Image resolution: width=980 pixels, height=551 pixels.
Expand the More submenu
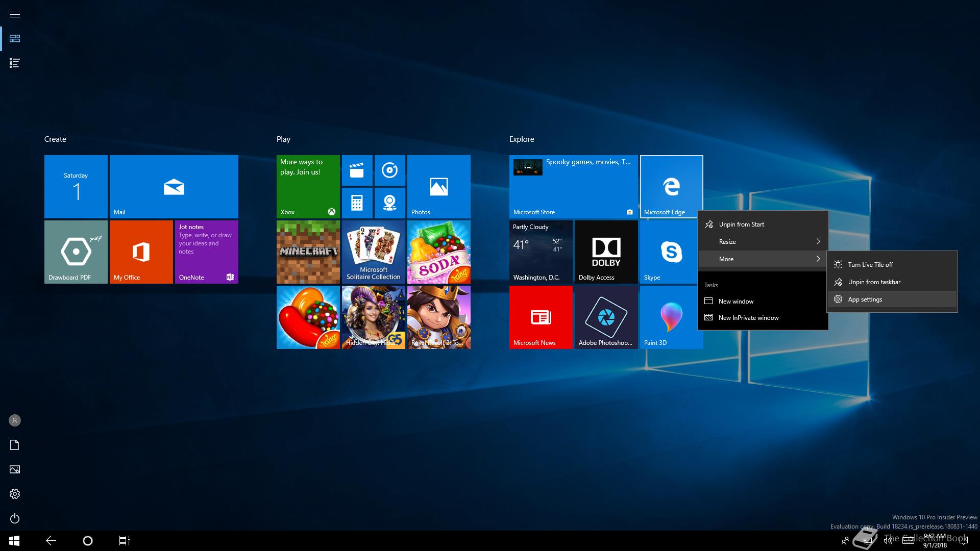click(763, 259)
